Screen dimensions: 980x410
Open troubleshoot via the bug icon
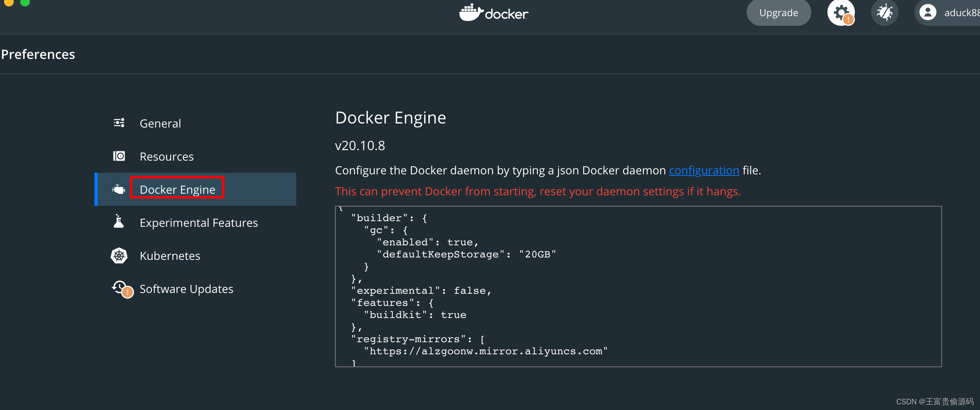(x=885, y=13)
